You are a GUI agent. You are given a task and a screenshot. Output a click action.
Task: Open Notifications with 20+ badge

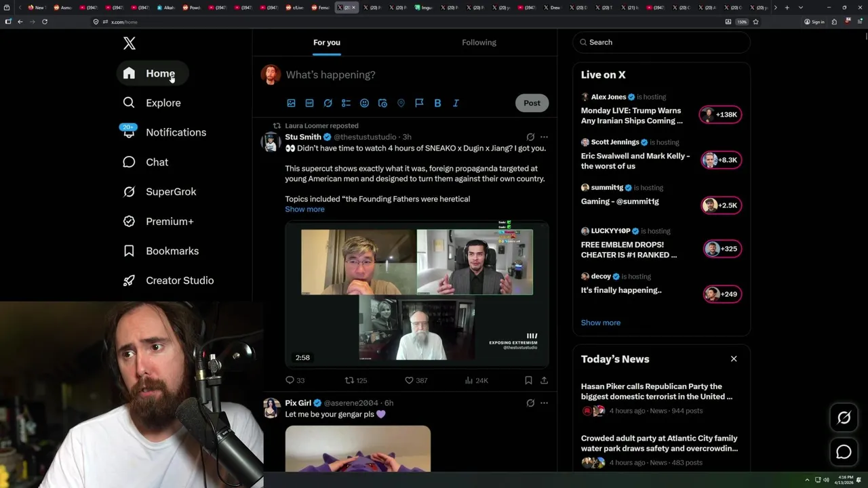pyautogui.click(x=165, y=132)
